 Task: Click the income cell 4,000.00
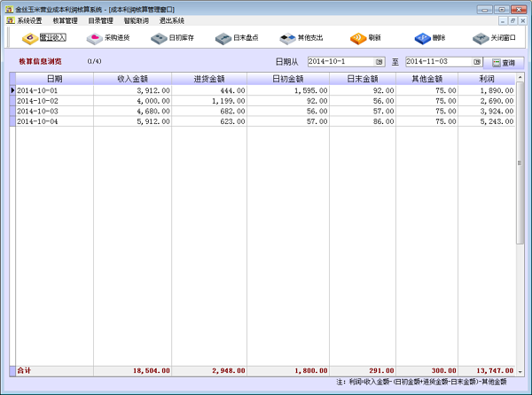click(x=133, y=101)
